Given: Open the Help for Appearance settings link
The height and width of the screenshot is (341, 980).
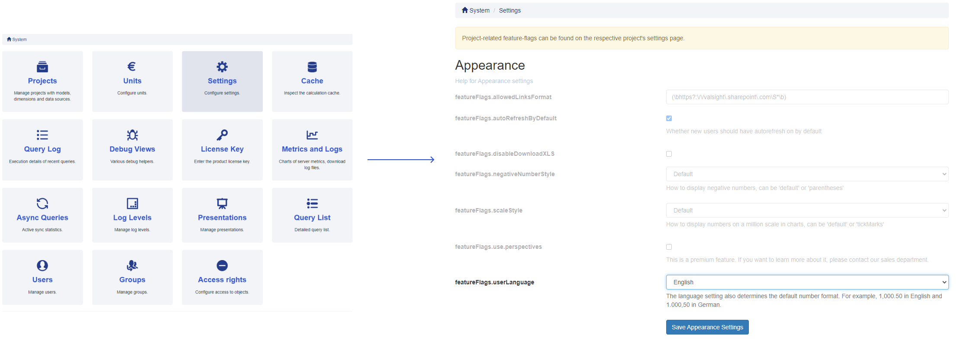Looking at the screenshot, I should pos(494,81).
